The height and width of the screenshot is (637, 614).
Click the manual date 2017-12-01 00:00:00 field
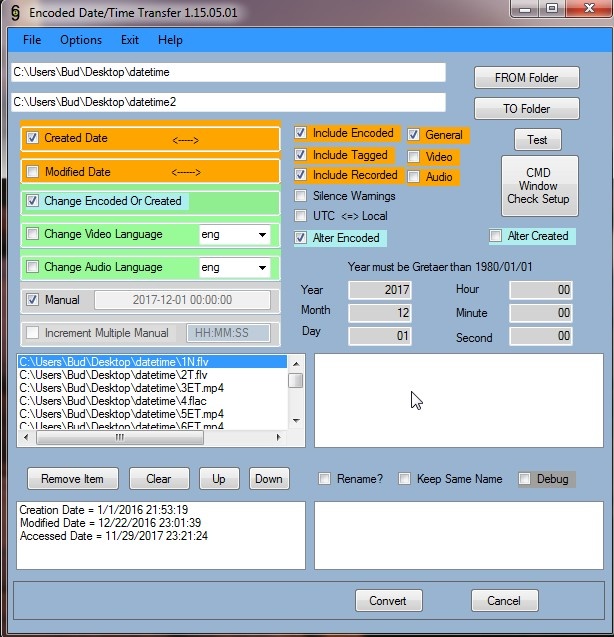tap(182, 300)
